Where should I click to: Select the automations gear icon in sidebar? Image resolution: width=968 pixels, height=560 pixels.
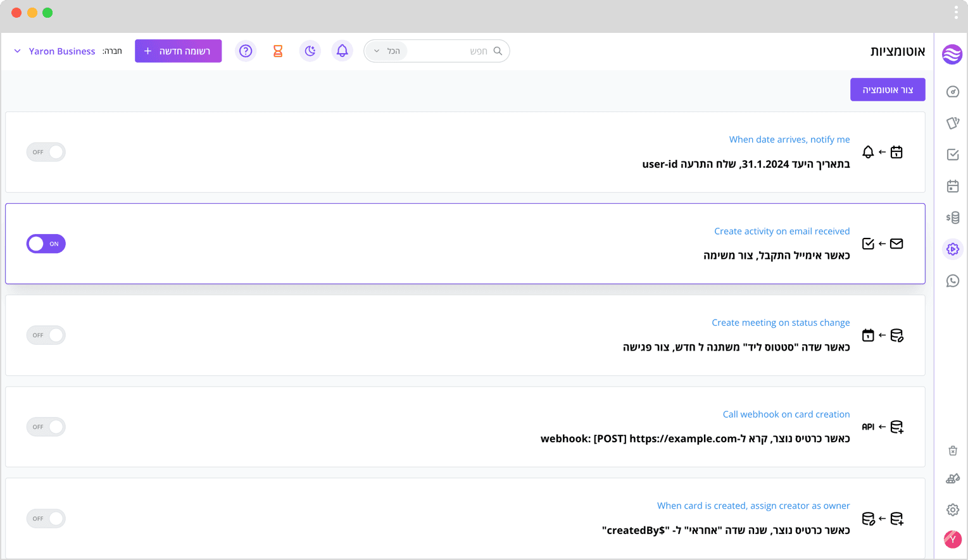[952, 249]
